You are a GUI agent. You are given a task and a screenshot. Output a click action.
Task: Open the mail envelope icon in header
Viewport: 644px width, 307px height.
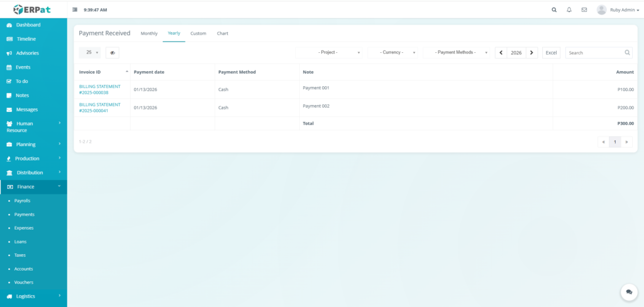tap(584, 10)
